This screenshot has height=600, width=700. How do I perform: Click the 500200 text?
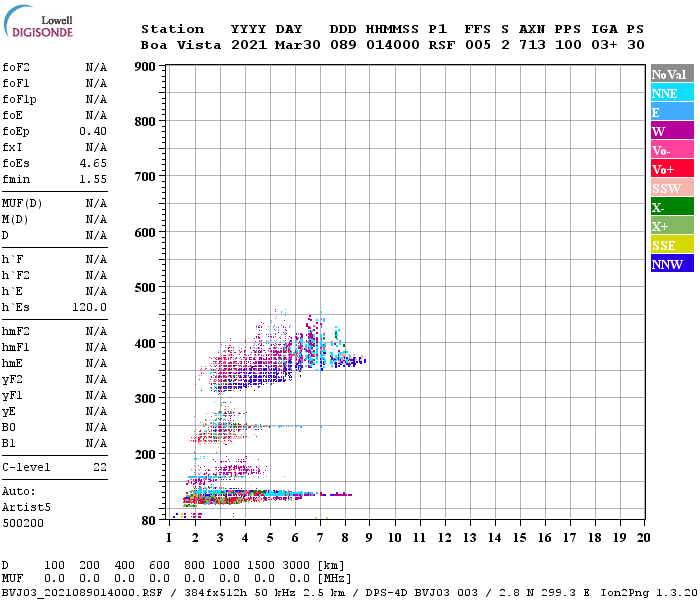(23, 523)
